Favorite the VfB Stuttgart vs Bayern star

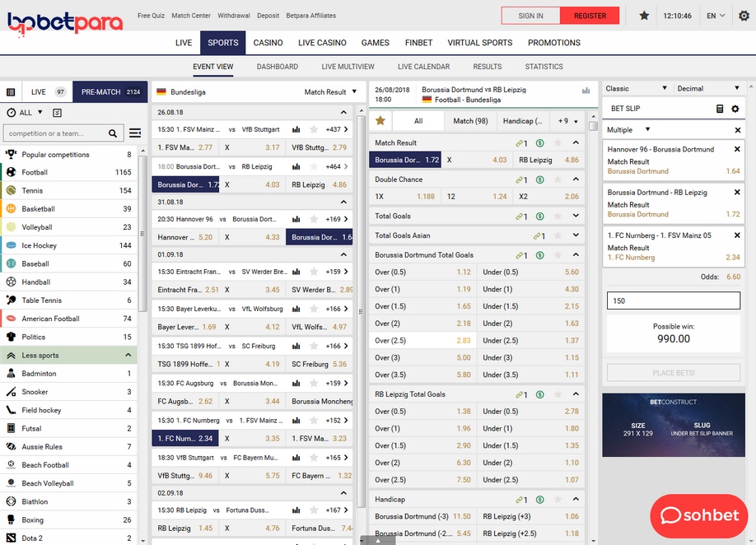[314, 458]
